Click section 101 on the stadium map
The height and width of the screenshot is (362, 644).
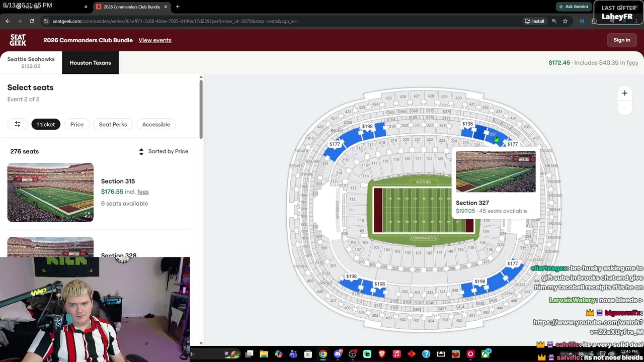pos(418,253)
